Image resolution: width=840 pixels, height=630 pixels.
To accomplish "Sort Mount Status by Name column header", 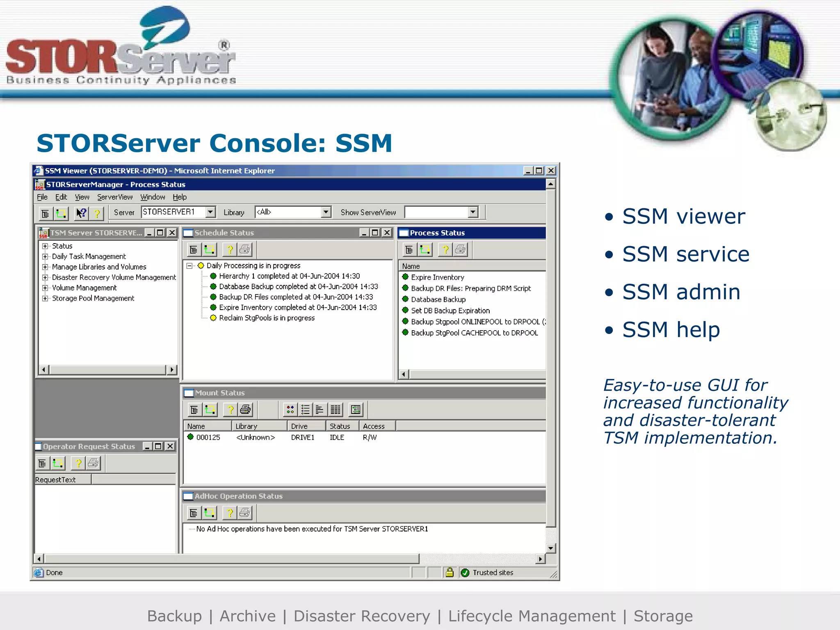I will [208, 426].
